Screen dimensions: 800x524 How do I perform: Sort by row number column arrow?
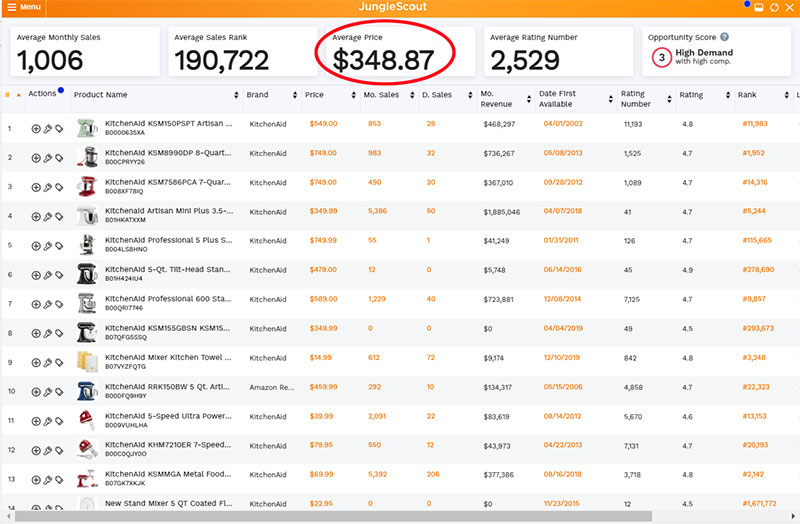coord(18,95)
